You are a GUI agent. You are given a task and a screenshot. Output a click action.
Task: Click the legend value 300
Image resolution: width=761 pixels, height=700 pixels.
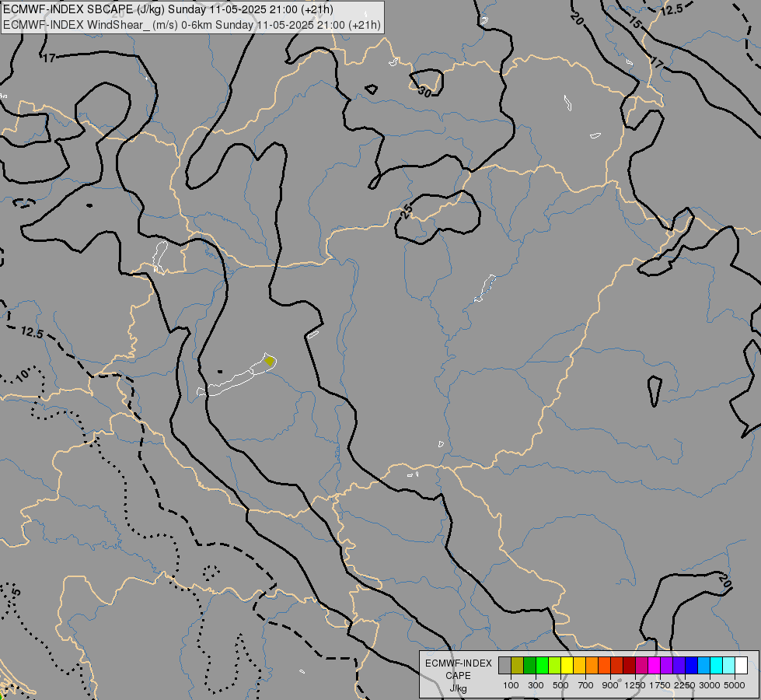pyautogui.click(x=536, y=685)
